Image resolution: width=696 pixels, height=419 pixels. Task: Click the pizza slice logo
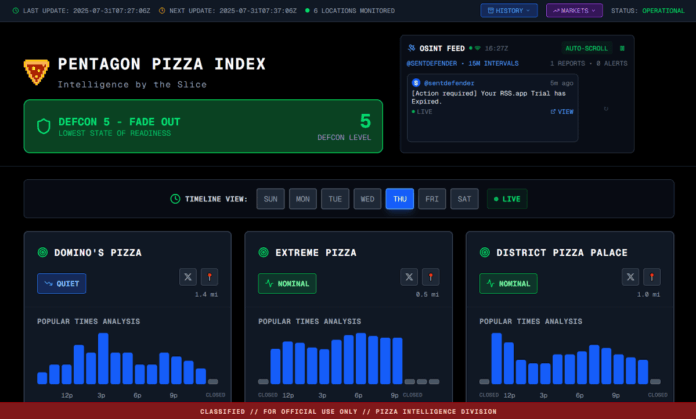pyautogui.click(x=36, y=71)
